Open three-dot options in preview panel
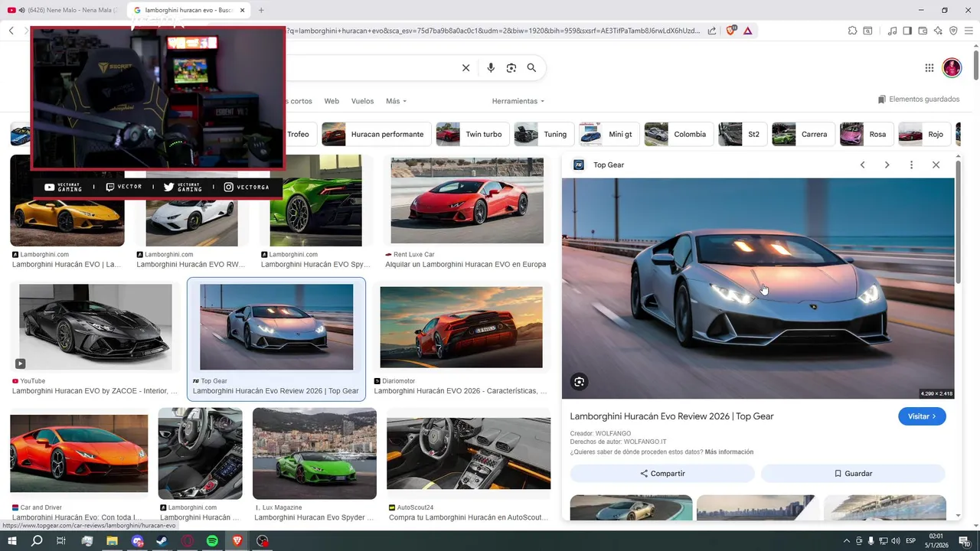Viewport: 980px width, 551px height. pos(911,165)
